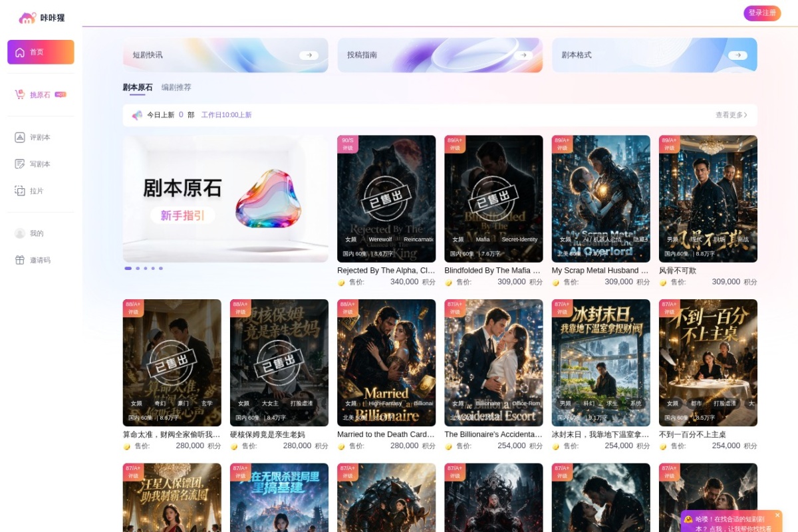Screen dimensions: 798x532
Task: Click coin icon beside 算命太准 price
Action: 127,447
